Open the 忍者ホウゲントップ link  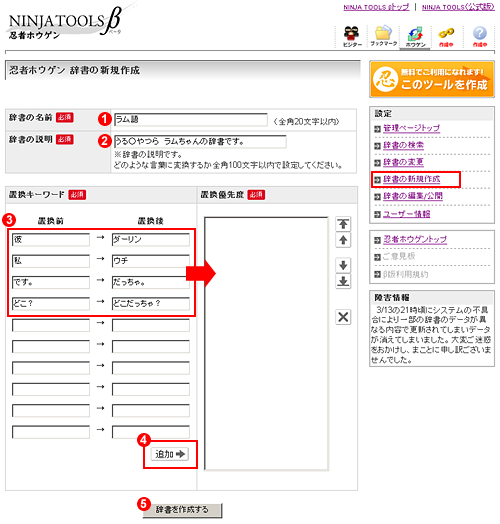415,239
